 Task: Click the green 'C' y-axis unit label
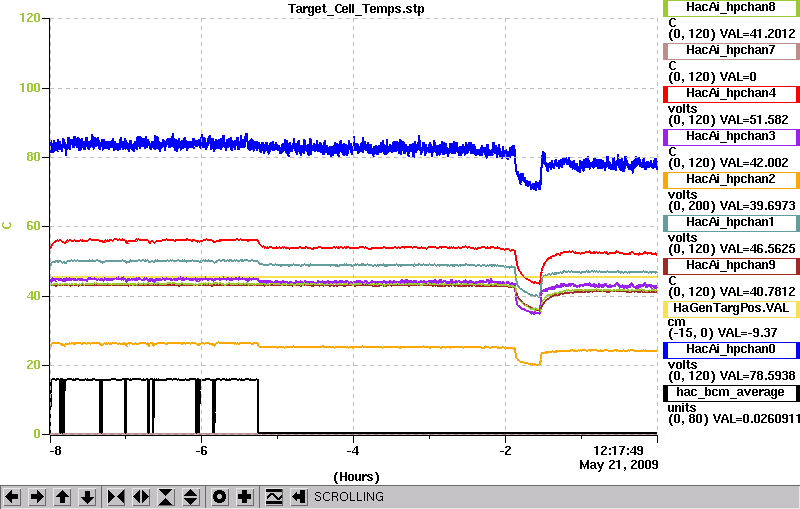pos(7,226)
